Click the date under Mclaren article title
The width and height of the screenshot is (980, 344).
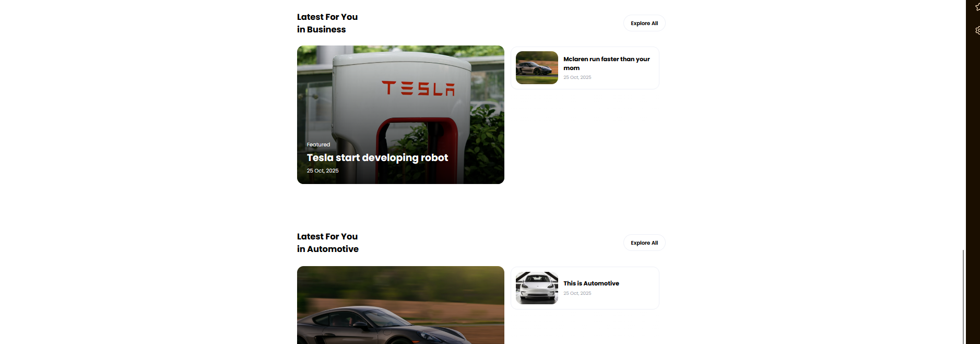click(x=577, y=77)
